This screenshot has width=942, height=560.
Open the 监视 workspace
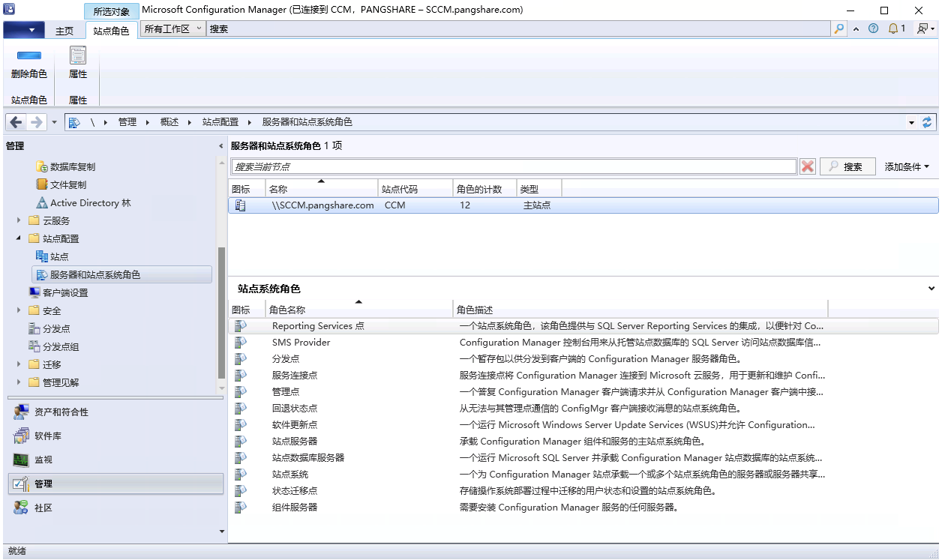[x=115, y=460]
